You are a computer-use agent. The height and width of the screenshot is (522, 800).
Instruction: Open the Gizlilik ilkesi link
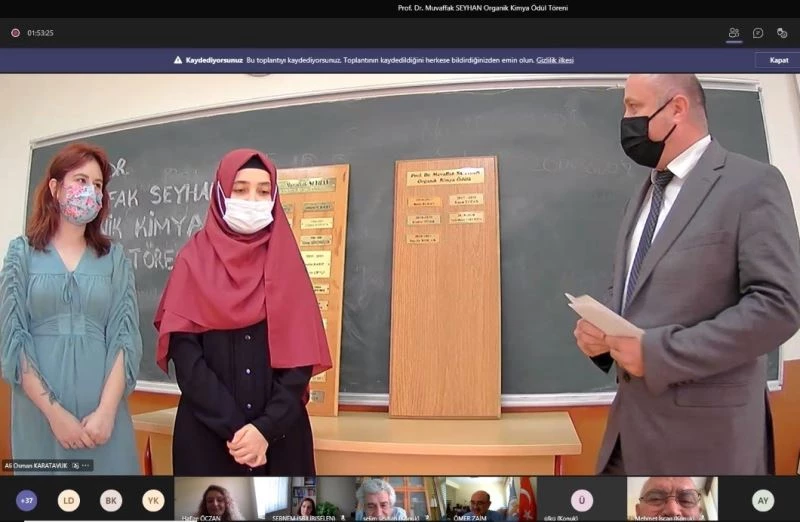[x=554, y=60]
